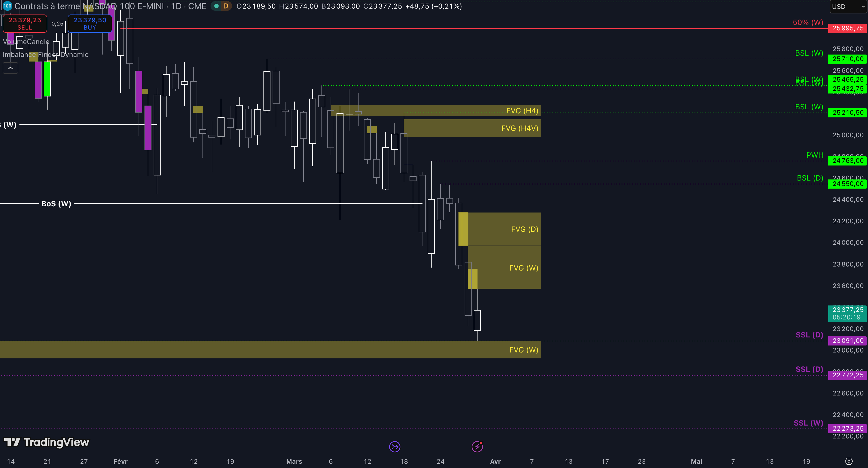The image size is (868, 468).
Task: Select the VolumeCandle indicator legend
Action: (x=26, y=42)
